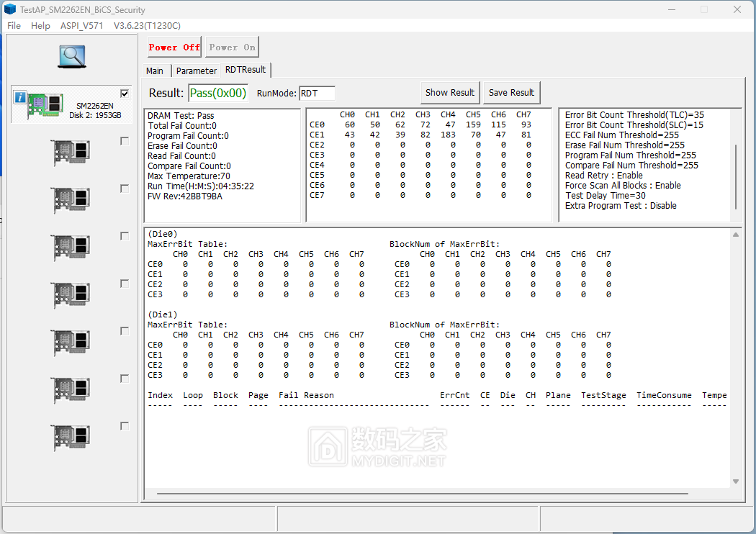The image size is (756, 534).
Task: Tick the third device slot checkbox
Action: tap(125, 189)
